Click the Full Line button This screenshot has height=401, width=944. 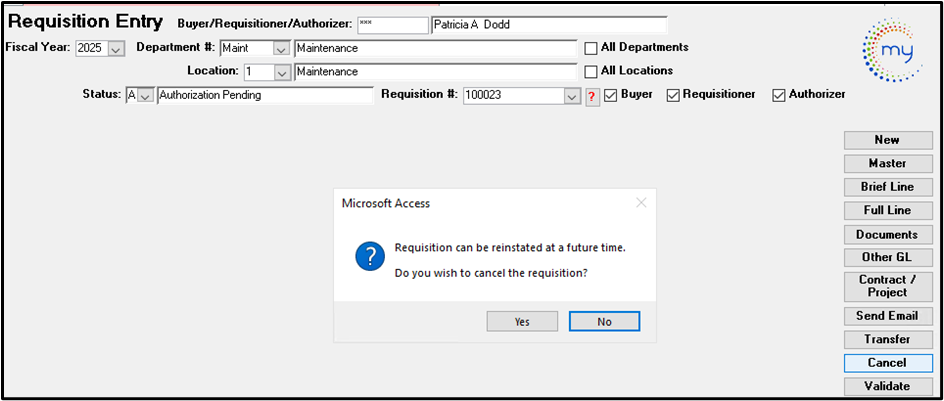[888, 210]
